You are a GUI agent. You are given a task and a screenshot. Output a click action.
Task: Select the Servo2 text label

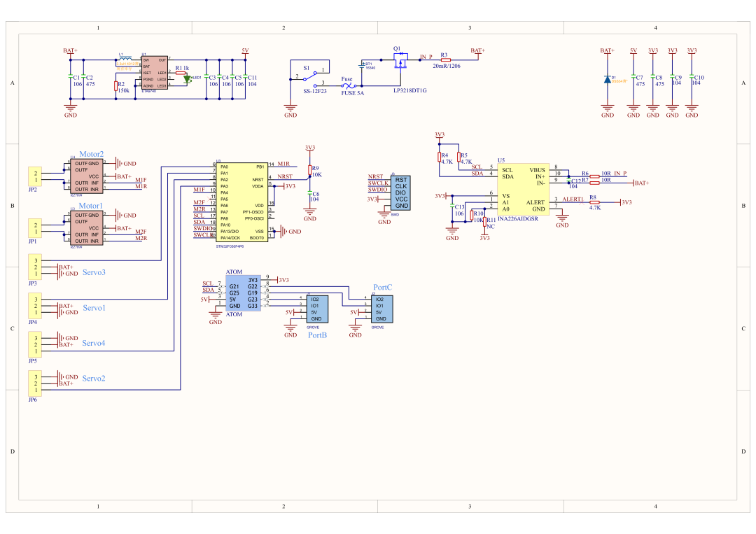pos(94,379)
